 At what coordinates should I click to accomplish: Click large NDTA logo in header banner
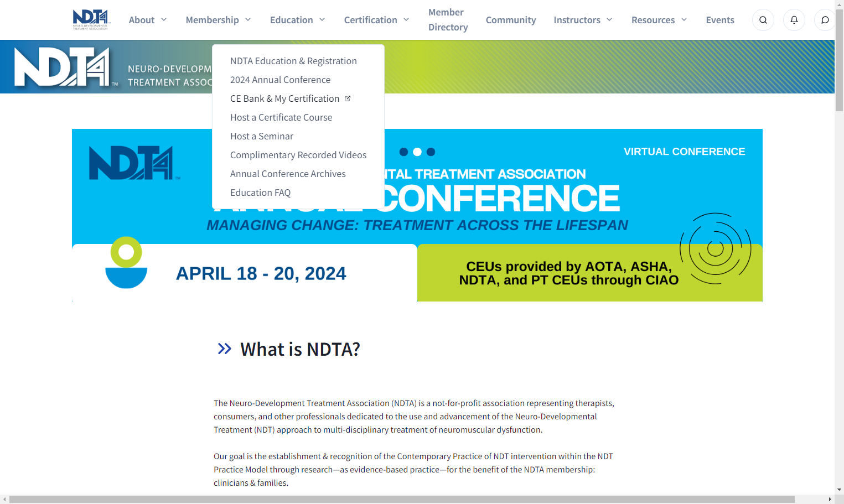point(66,67)
